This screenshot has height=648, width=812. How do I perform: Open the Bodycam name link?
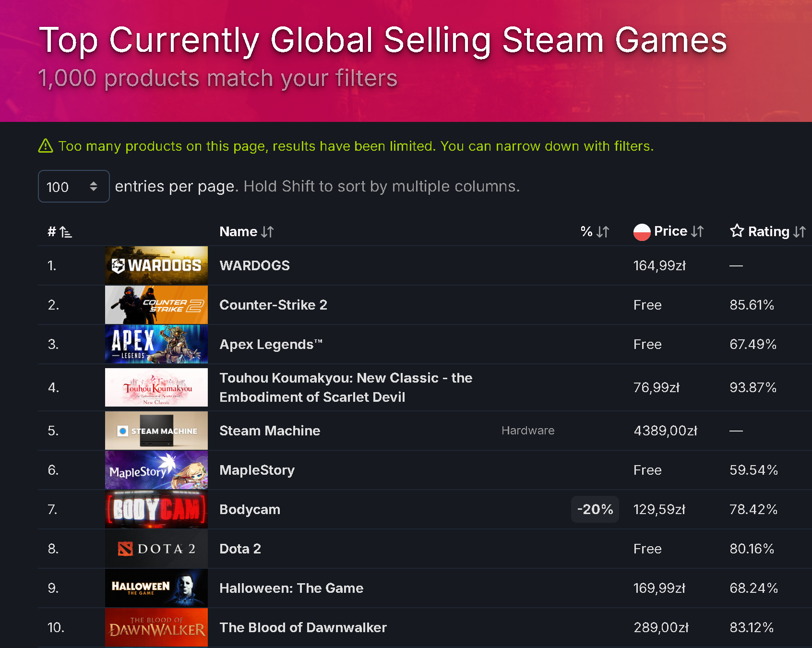click(250, 509)
